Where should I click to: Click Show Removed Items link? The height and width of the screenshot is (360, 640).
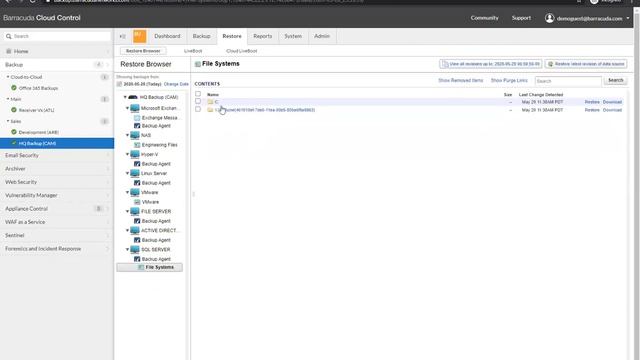point(460,80)
